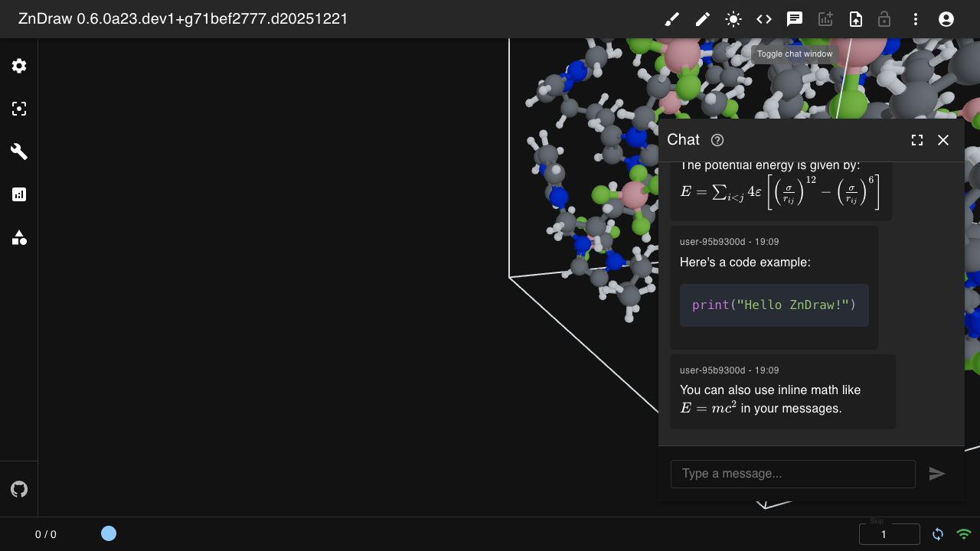Click the green connection wifi status icon
The height and width of the screenshot is (551, 980).
[964, 534]
